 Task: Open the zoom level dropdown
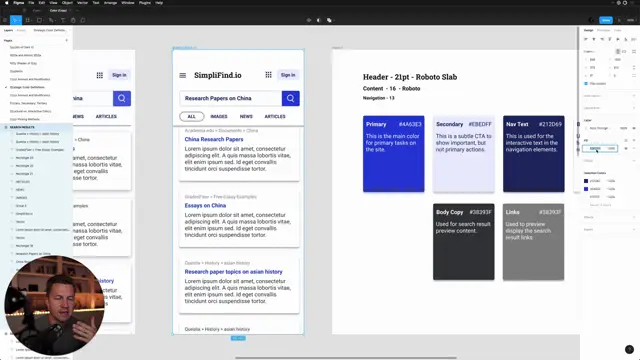(631, 20)
